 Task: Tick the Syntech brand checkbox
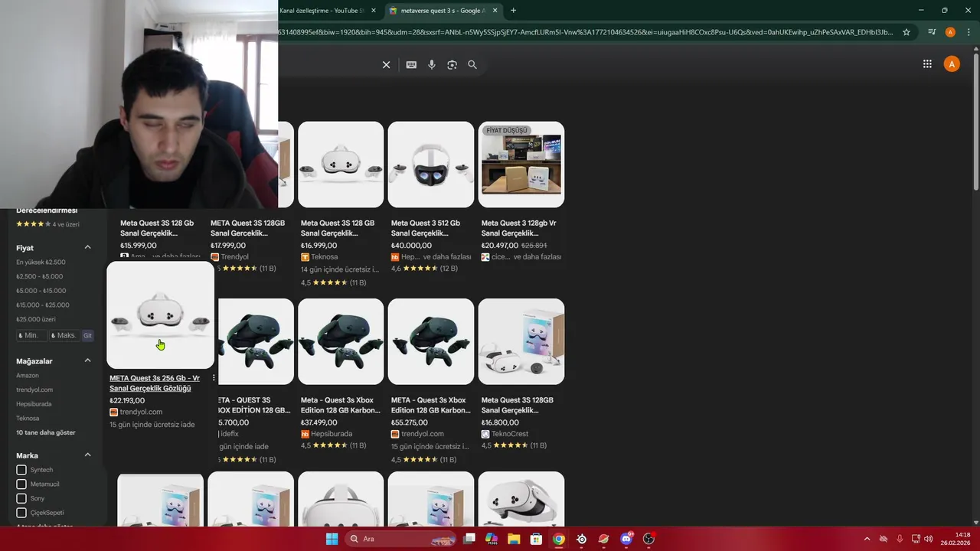[21, 470]
